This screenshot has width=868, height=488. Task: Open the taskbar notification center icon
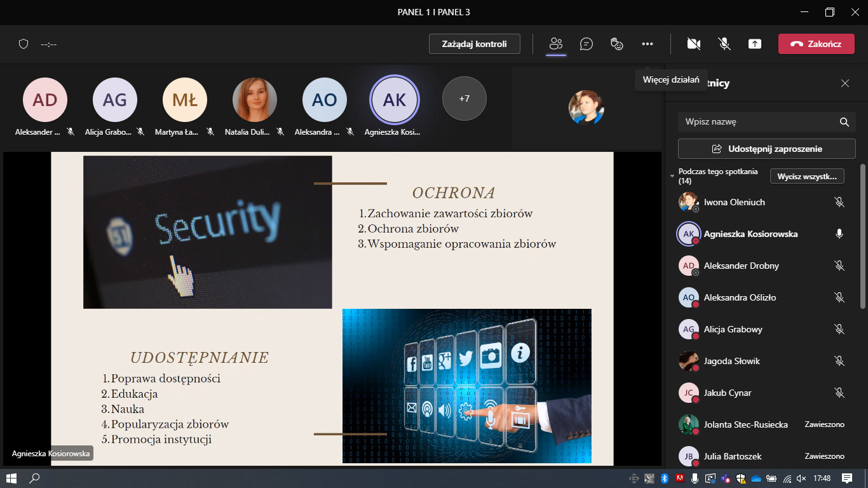click(846, 478)
